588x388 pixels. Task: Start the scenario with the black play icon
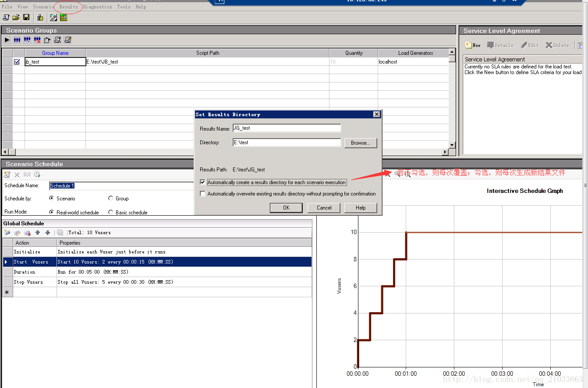[x=7, y=40]
